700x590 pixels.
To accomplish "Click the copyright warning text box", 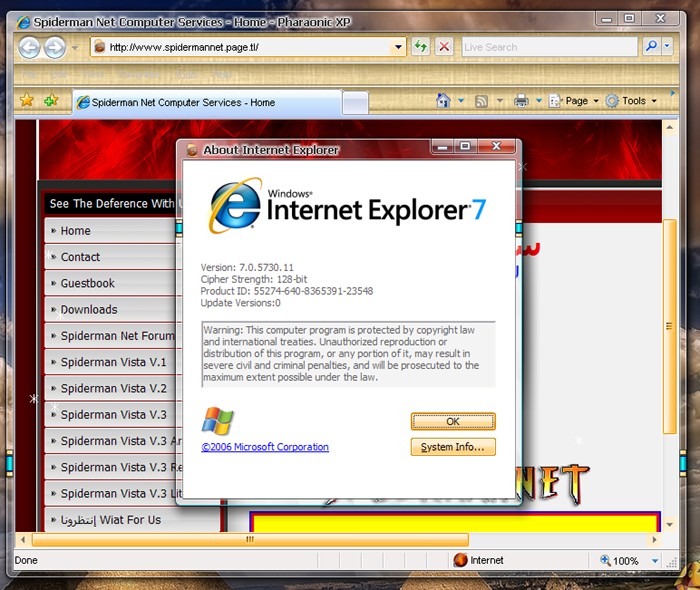I will click(x=348, y=354).
